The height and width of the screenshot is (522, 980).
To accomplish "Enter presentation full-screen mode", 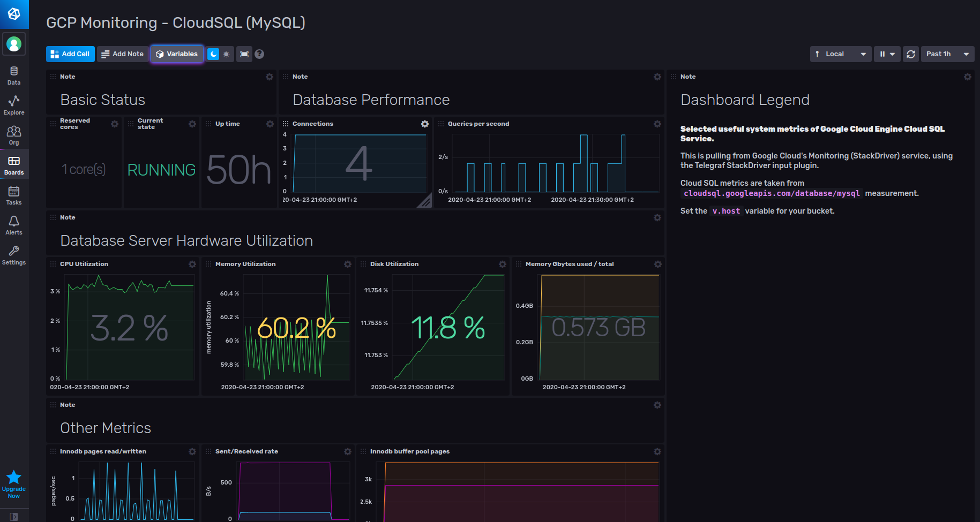I will [x=244, y=54].
